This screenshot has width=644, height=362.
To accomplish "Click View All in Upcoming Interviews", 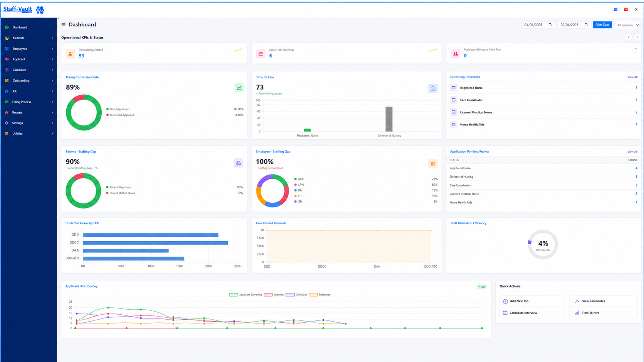I will click(x=632, y=77).
